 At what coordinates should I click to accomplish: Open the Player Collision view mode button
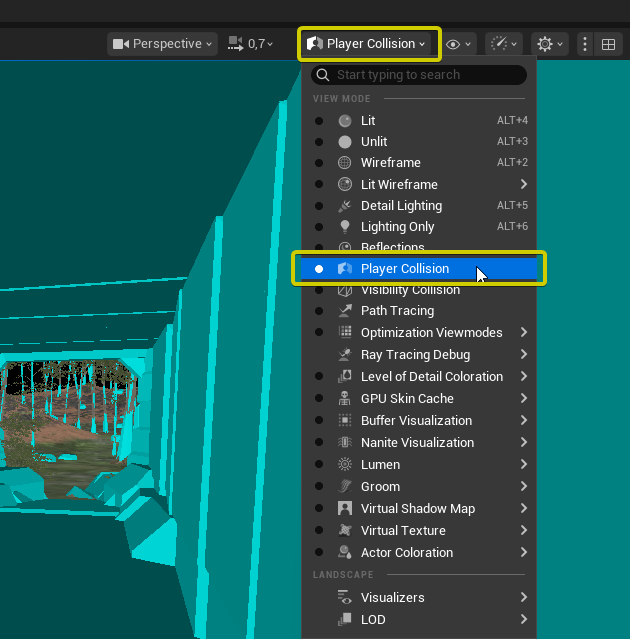[369, 44]
